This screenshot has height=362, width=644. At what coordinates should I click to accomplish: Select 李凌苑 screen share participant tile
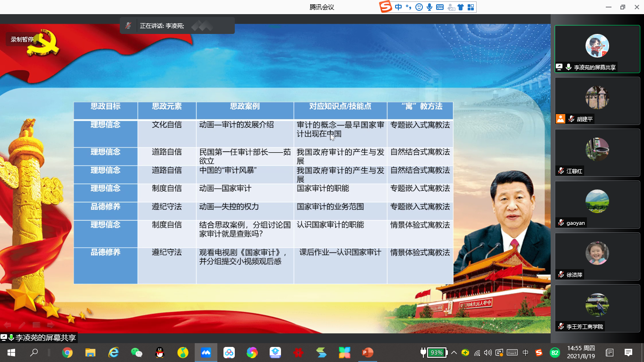[597, 49]
